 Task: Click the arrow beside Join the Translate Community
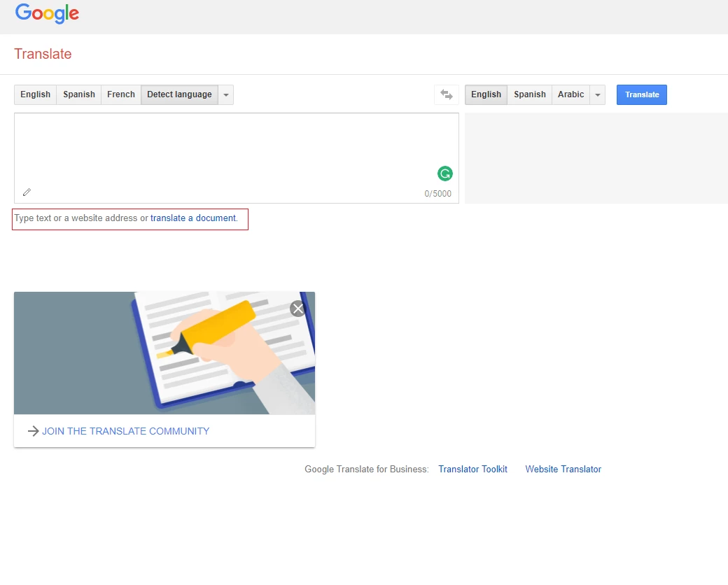pos(33,431)
